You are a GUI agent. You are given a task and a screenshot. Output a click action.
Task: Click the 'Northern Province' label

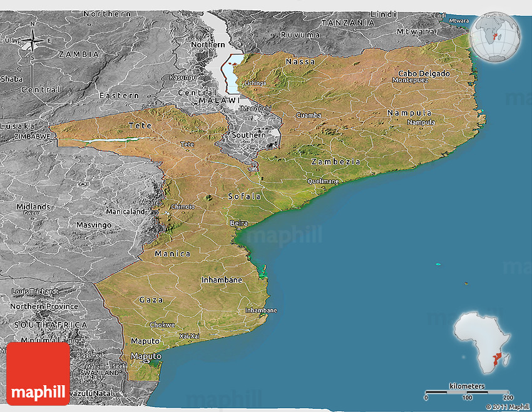click(44, 306)
